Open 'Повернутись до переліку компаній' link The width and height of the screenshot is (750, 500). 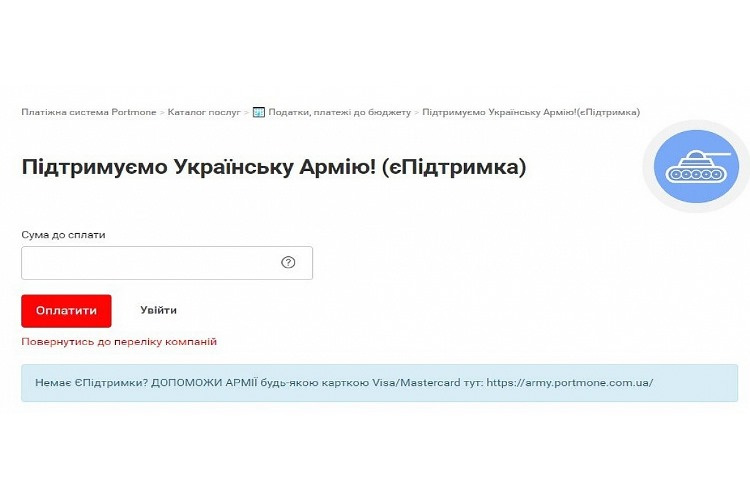click(119, 342)
